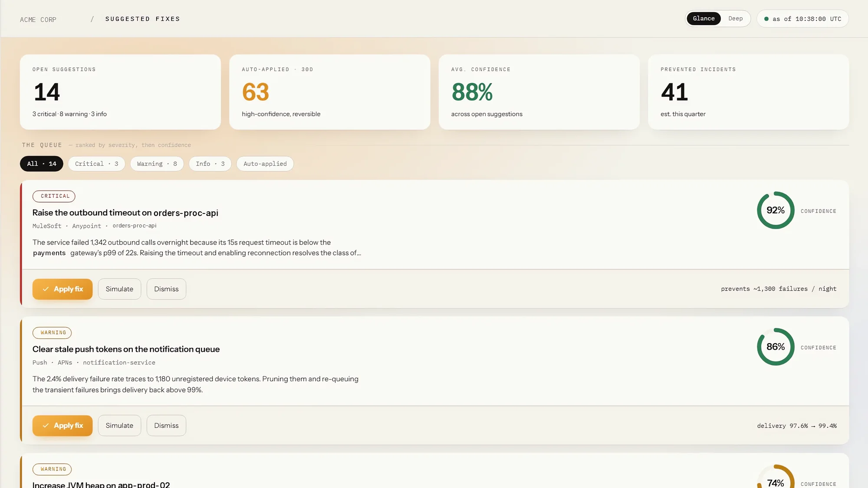Click 'delivery 97.6% → 99.4%' impact text
The image size is (868, 488).
pyautogui.click(x=797, y=426)
